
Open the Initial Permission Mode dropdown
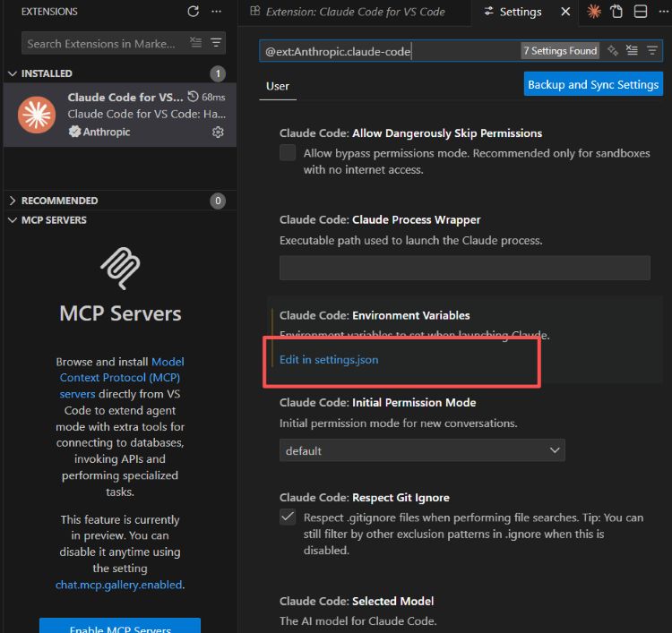(422, 450)
